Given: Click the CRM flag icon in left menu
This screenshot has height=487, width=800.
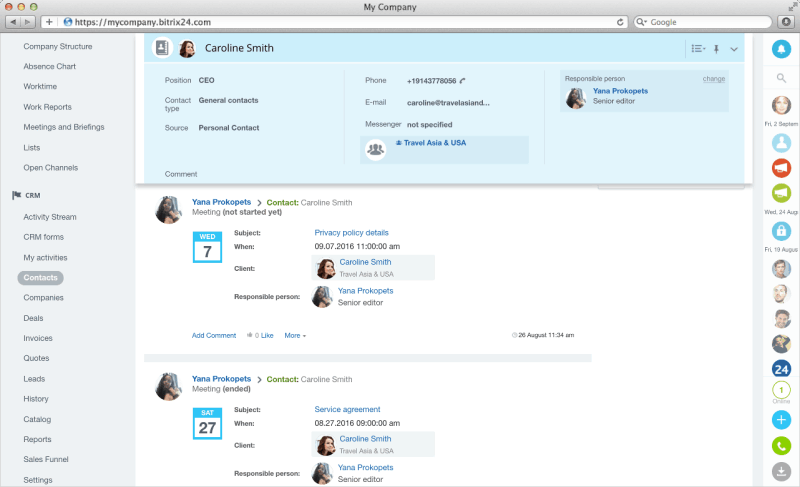Looking at the screenshot, I should [16, 195].
